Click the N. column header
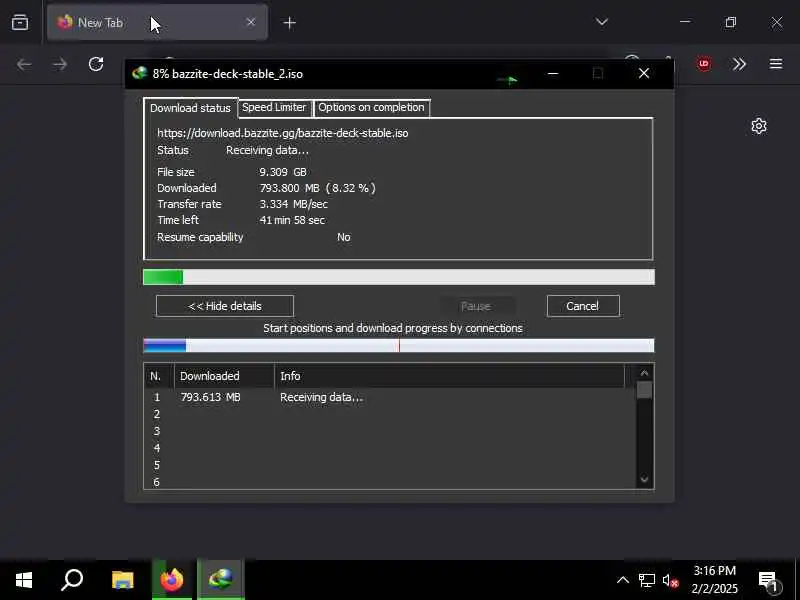Screen dimensions: 800x600 159,376
